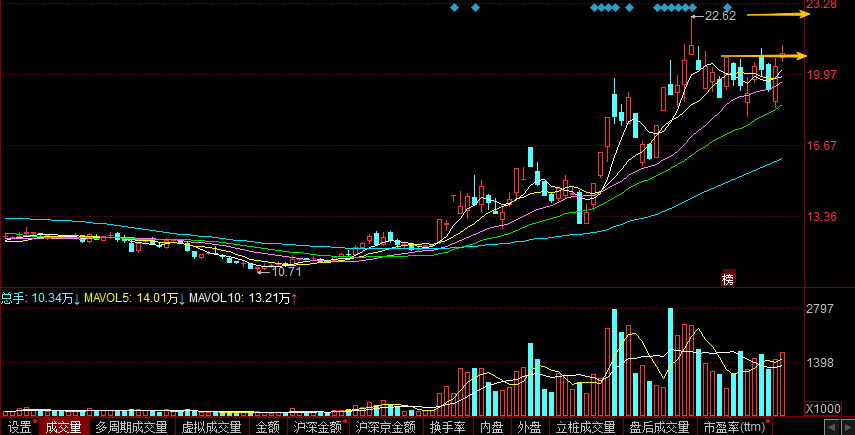Click the 1398 volume axis label
Image resolution: width=855 pixels, height=435 pixels.
point(820,362)
